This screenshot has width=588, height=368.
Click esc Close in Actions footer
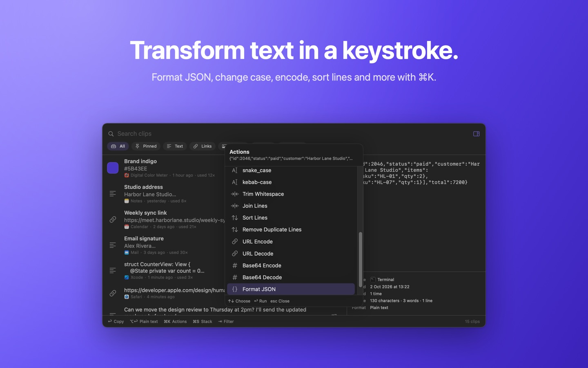[x=280, y=301]
